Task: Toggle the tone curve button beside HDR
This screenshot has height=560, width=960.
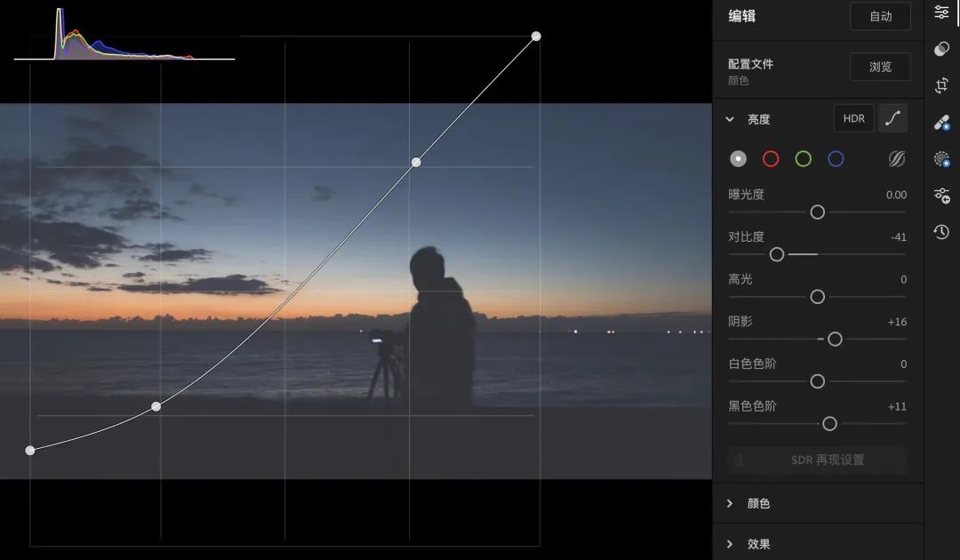Action: point(892,118)
